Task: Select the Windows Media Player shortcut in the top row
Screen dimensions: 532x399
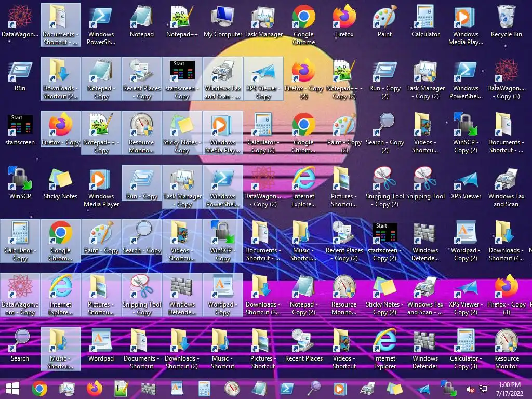Action: point(466,25)
